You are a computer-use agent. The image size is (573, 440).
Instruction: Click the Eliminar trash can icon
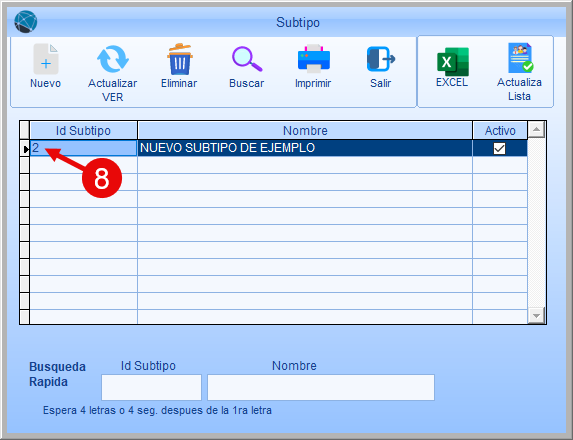point(179,59)
